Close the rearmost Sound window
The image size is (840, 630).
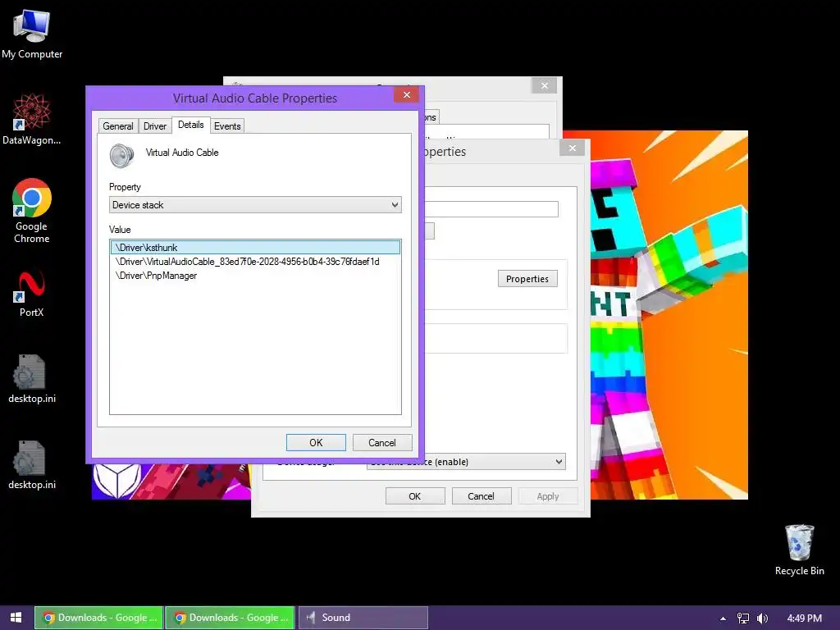pyautogui.click(x=545, y=85)
